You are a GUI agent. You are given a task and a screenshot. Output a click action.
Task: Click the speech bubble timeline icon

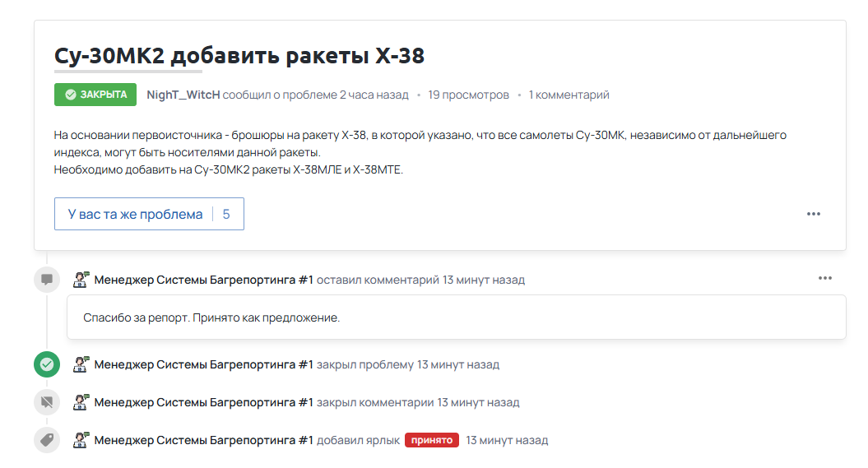pos(47,280)
